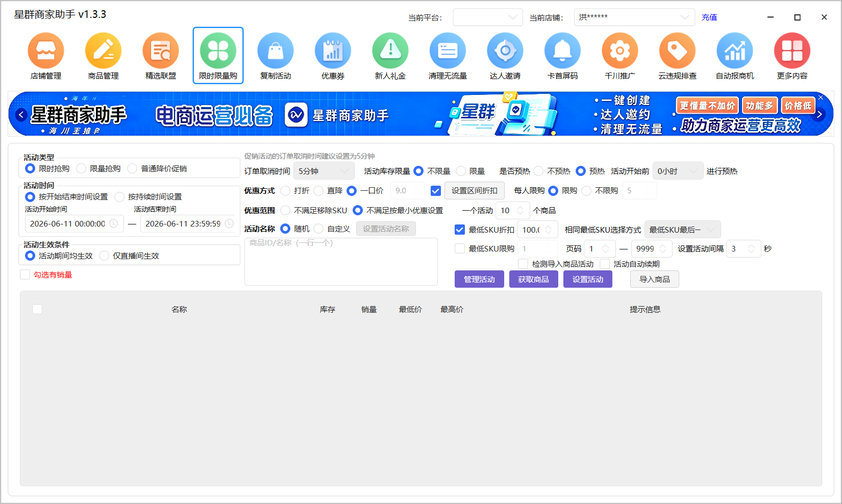
Task: Choose 不满足移除SKU option
Action: pyautogui.click(x=285, y=210)
